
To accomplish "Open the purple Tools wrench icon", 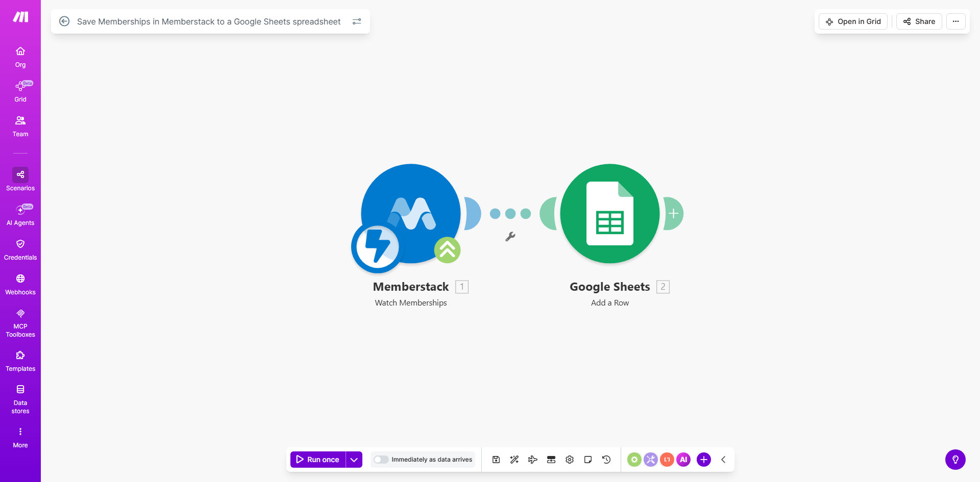I will 651,460.
